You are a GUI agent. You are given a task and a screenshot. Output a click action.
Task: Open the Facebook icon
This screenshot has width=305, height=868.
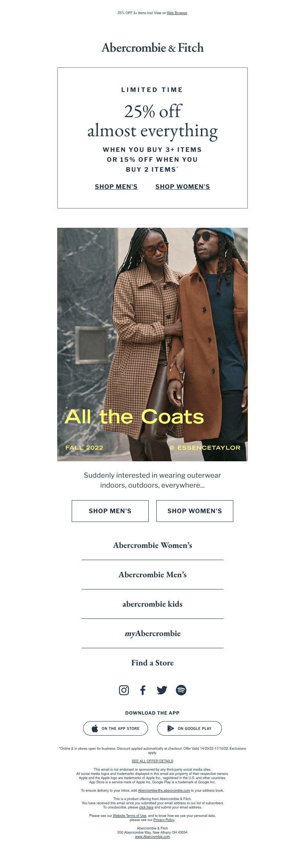click(x=143, y=690)
